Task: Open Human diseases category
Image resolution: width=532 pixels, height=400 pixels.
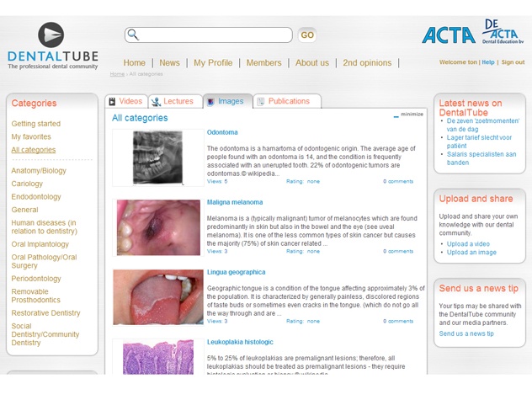Action: click(x=44, y=227)
